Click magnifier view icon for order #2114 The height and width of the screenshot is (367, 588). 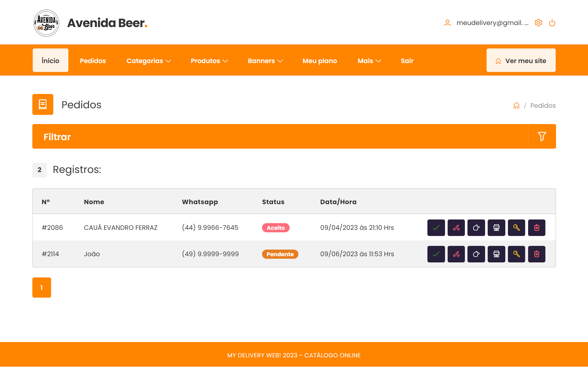516,254
